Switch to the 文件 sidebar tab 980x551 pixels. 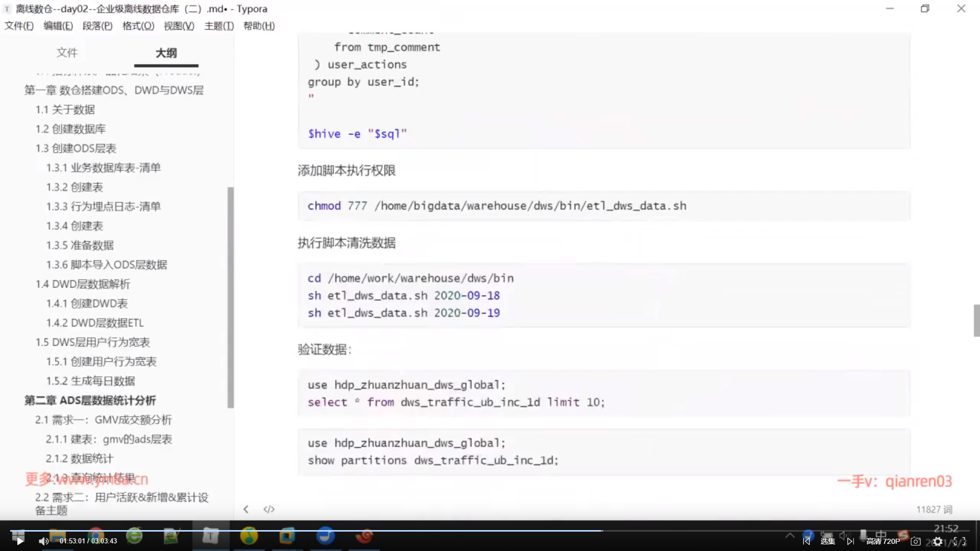click(x=67, y=53)
